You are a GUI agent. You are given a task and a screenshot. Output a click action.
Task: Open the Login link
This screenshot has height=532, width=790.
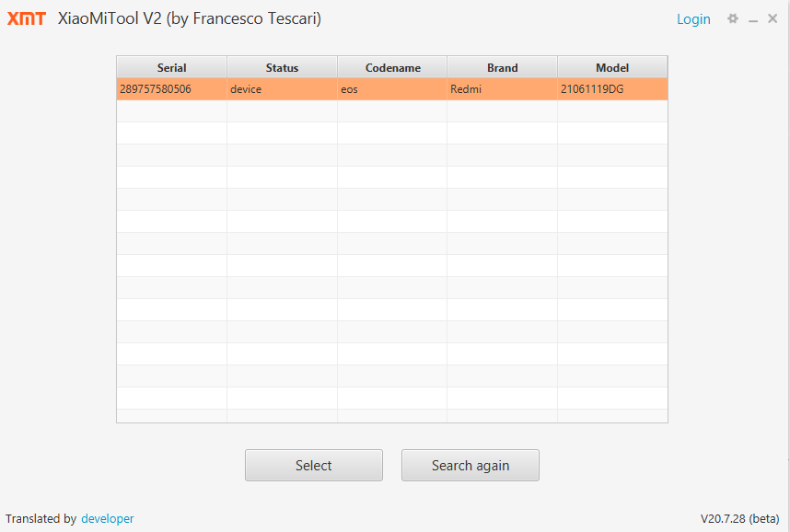pyautogui.click(x=693, y=19)
